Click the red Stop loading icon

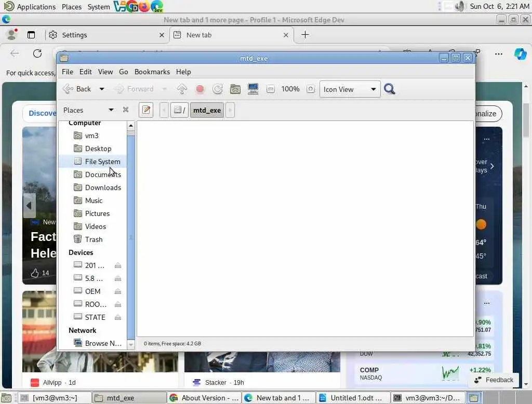click(200, 89)
